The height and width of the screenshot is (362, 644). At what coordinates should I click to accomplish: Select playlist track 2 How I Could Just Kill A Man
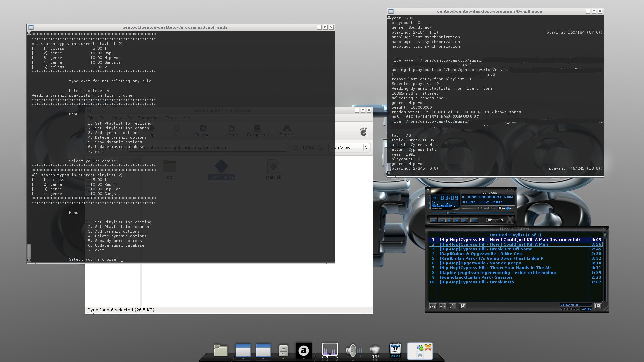(516, 244)
